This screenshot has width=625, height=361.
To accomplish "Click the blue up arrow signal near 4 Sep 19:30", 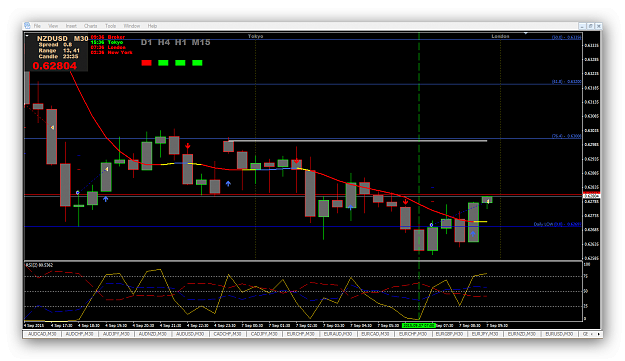I will click(106, 199).
